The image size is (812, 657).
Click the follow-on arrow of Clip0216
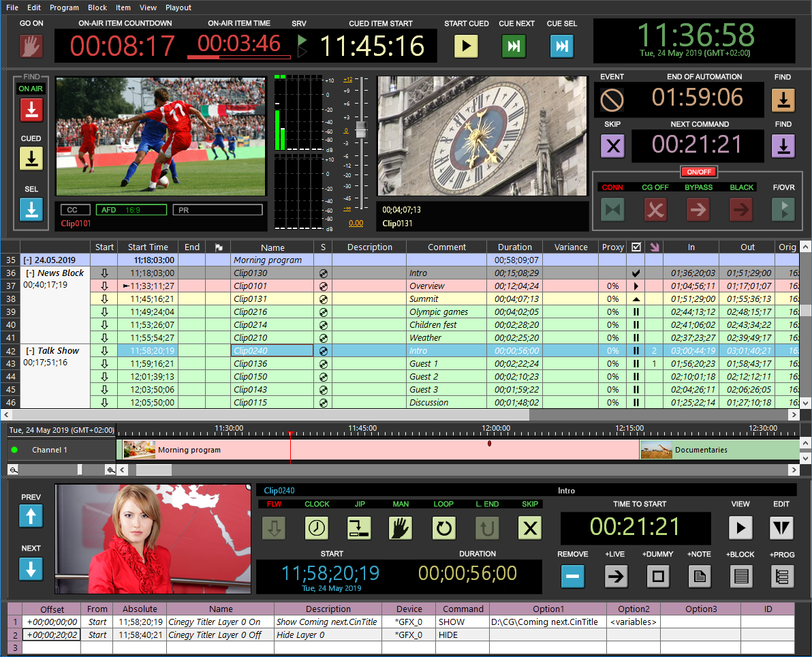click(x=104, y=312)
